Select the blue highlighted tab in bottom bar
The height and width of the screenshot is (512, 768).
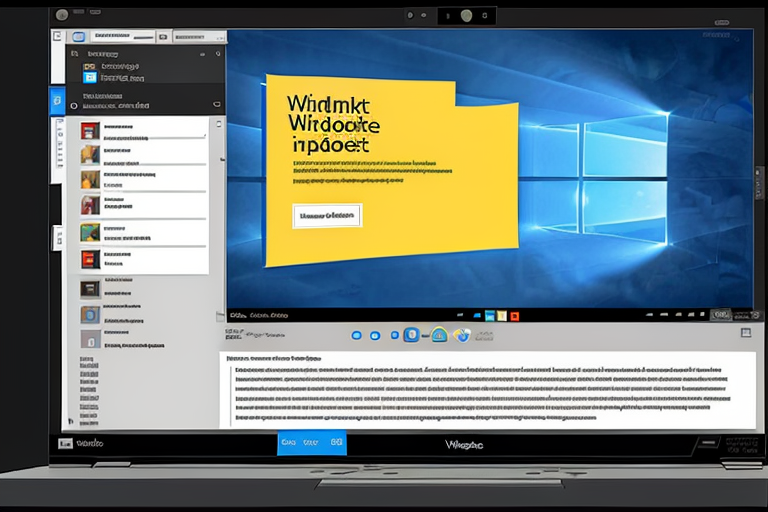[311, 443]
